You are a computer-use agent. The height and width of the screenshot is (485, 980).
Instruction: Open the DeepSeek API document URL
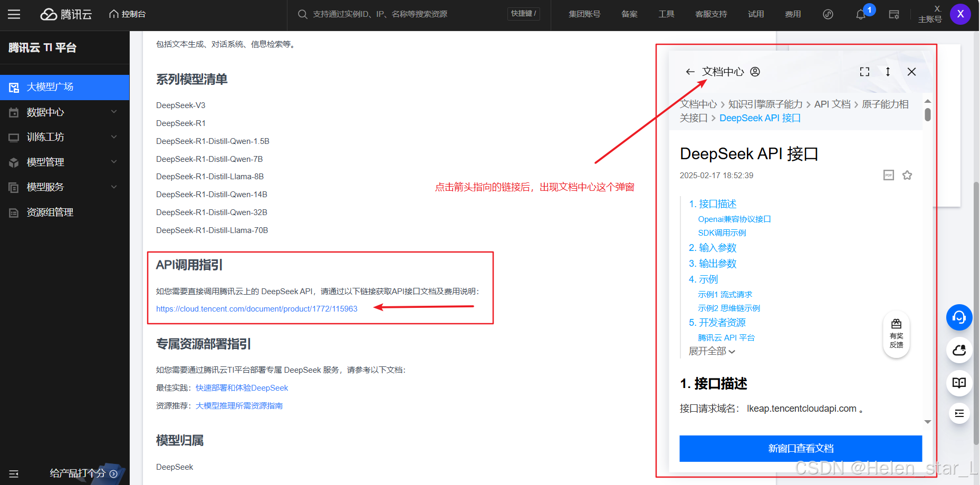pos(257,309)
